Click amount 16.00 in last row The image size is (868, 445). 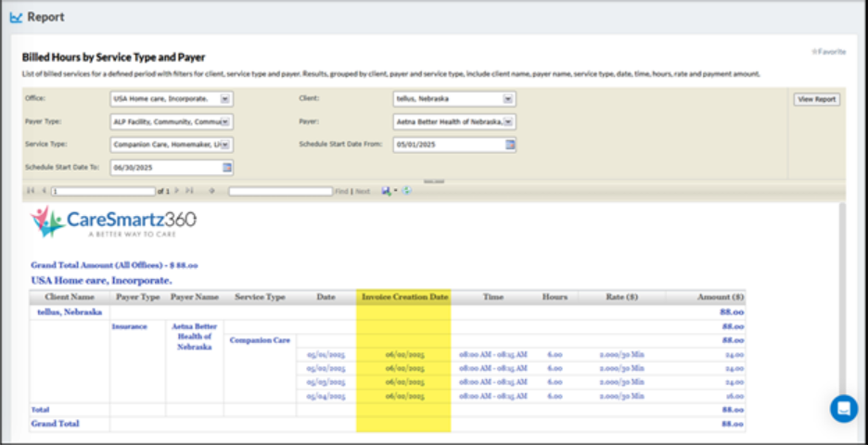(x=734, y=396)
